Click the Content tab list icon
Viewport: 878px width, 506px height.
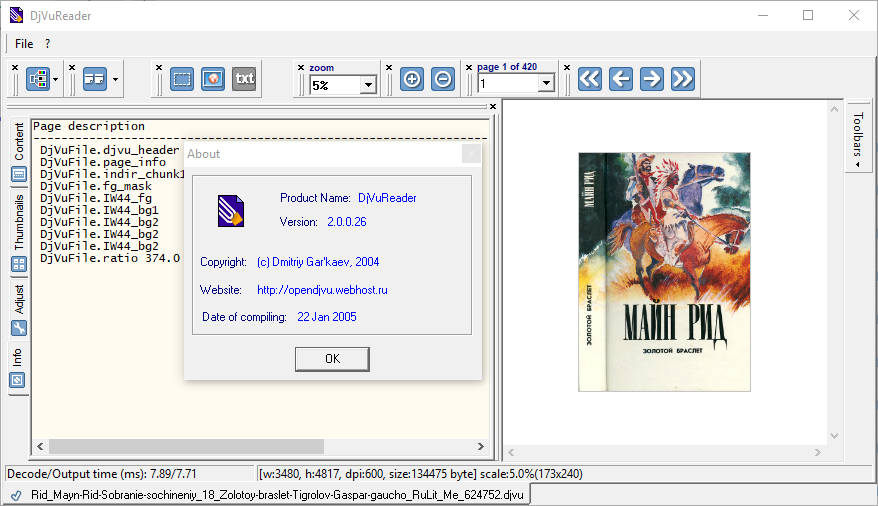tap(19, 174)
